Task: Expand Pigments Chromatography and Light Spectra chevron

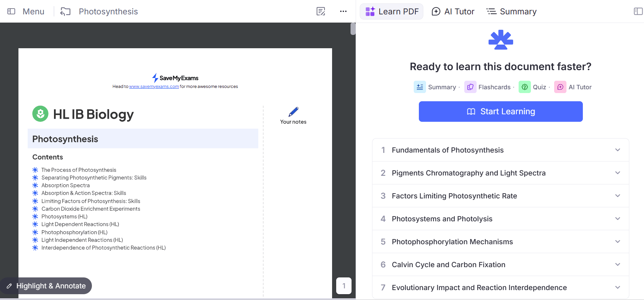Action: [618, 173]
